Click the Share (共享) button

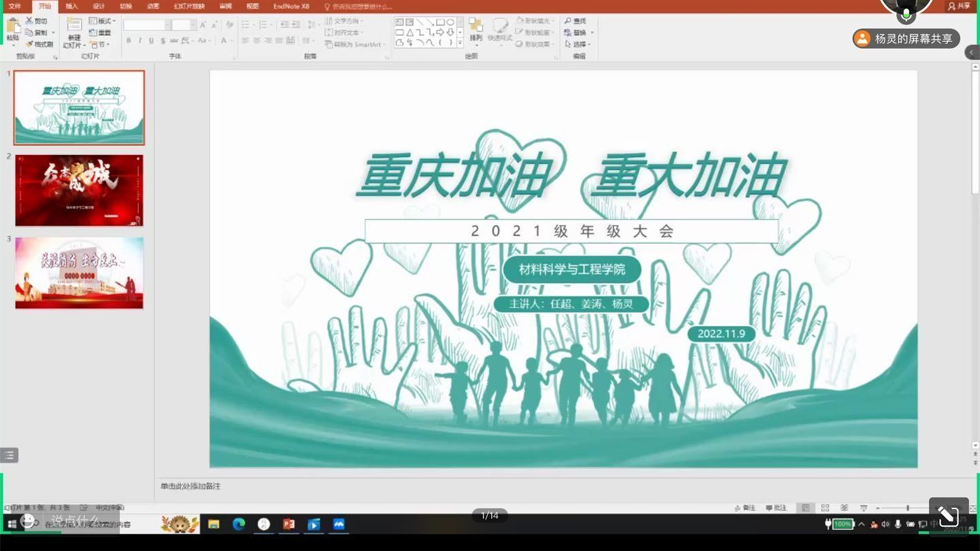tap(959, 6)
